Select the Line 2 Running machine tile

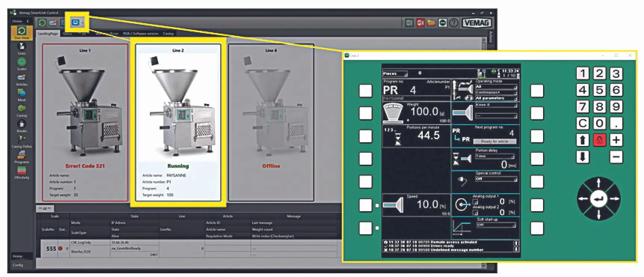(x=178, y=122)
